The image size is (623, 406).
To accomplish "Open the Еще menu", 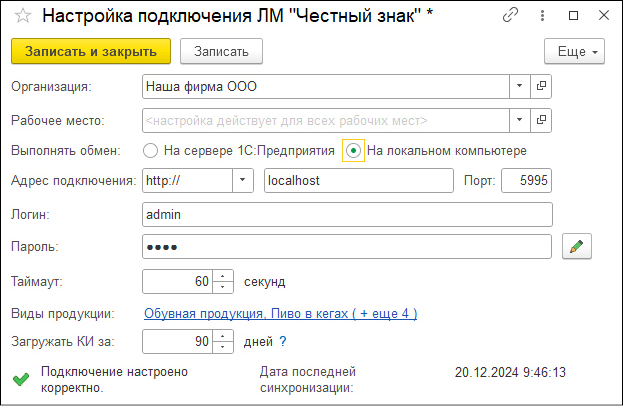I will (x=574, y=51).
